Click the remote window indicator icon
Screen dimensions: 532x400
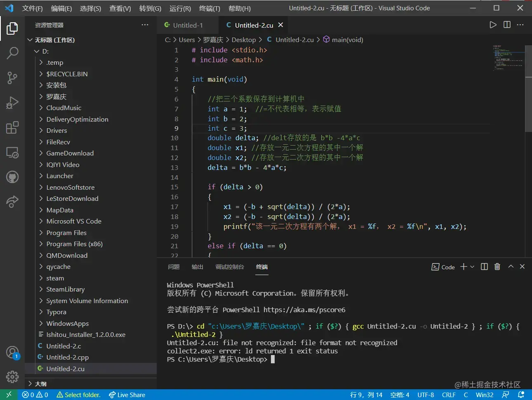9,395
